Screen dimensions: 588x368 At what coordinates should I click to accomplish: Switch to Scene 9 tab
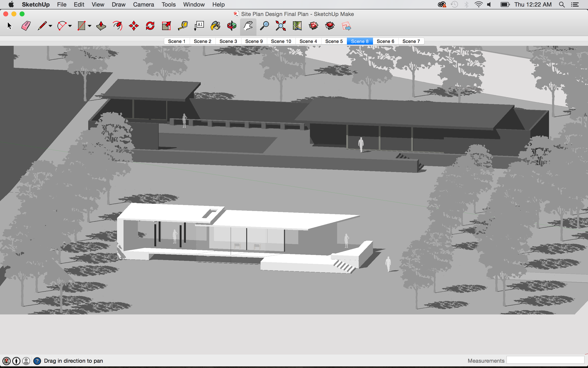click(254, 41)
